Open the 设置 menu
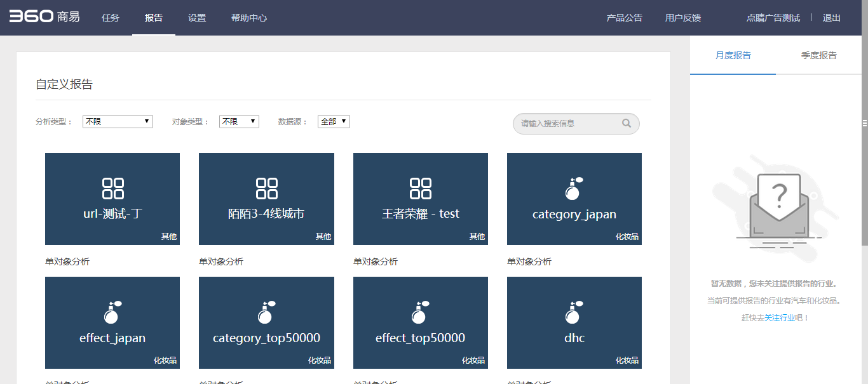The width and height of the screenshot is (868, 384). tap(197, 18)
